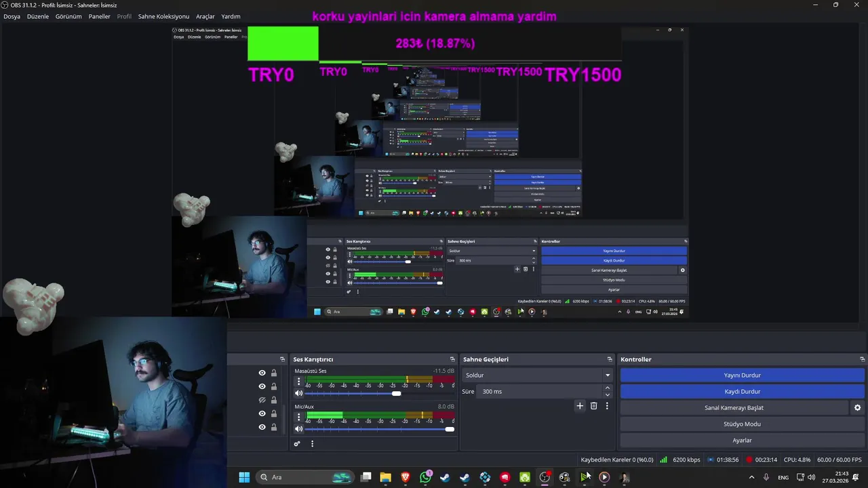The image size is (868, 488).
Task: Unlock the hidden source's lock icon
Action: 274,400
